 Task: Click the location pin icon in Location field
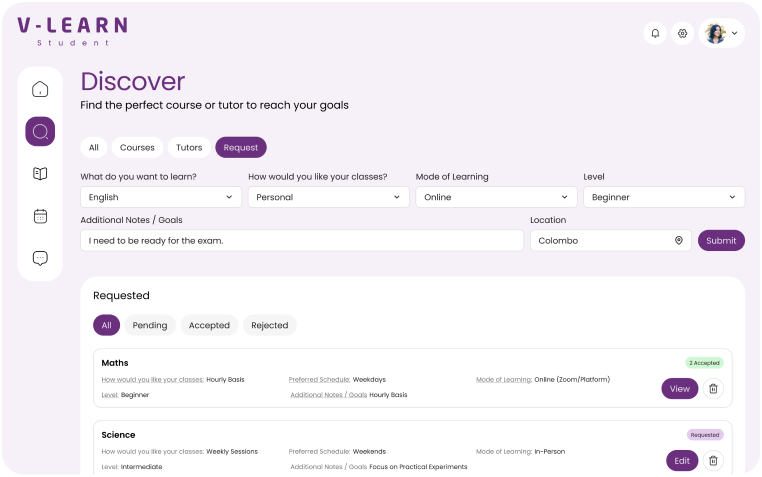(678, 241)
